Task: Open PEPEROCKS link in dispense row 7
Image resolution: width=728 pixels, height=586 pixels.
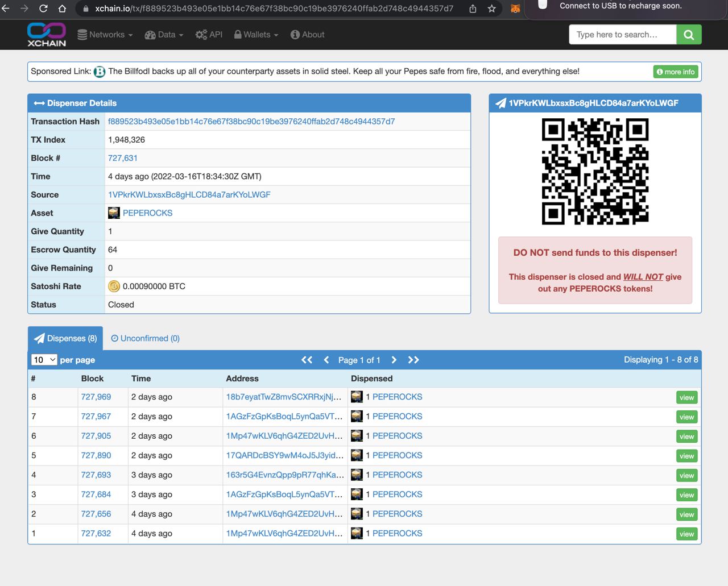Action: [x=397, y=417]
